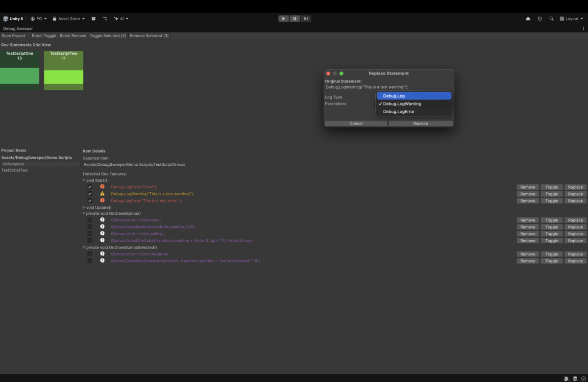
Task: Select TestScriptOne in Project Items list
Action: [x=40, y=164]
